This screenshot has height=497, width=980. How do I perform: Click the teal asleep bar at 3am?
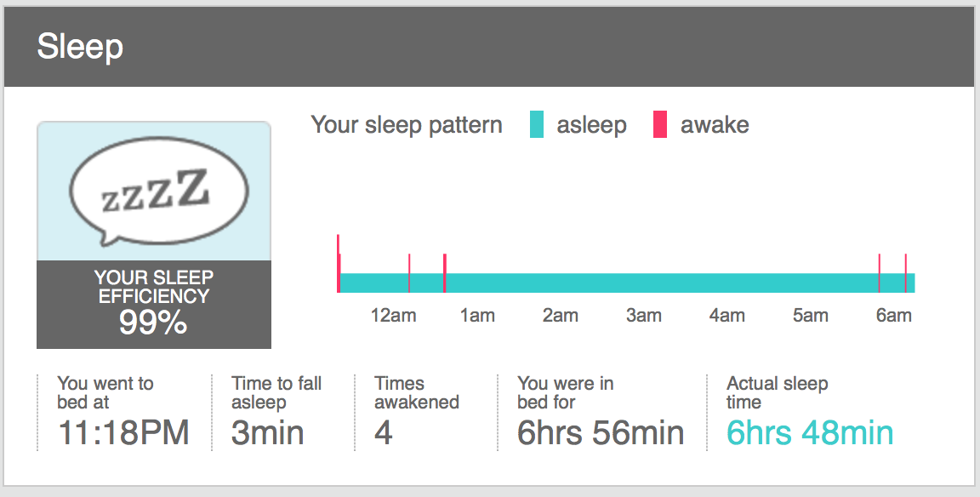coord(644,283)
